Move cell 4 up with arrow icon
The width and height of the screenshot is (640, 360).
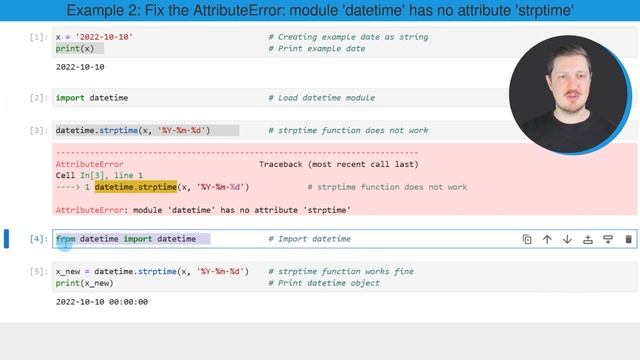[547, 239]
